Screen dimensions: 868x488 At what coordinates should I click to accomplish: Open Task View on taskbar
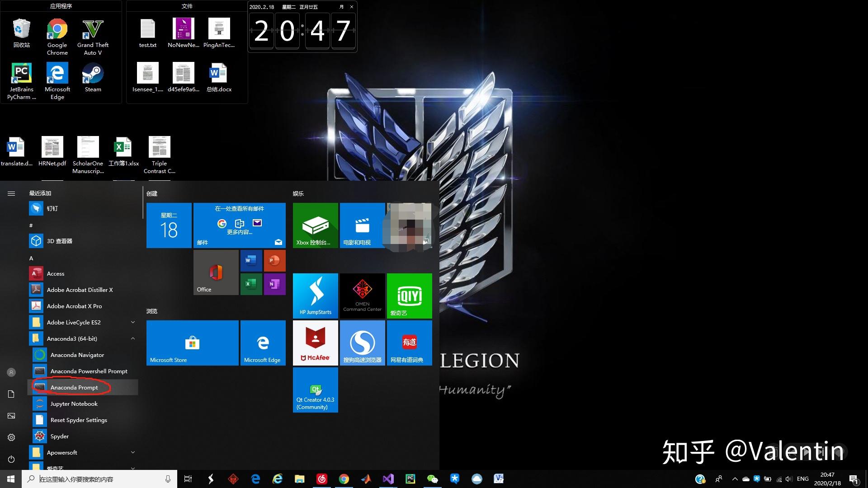[188, 479]
